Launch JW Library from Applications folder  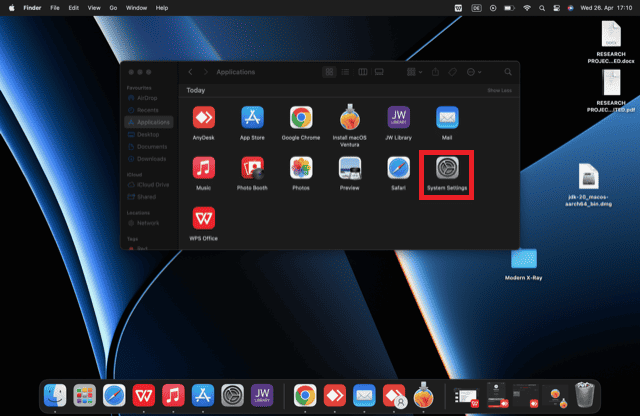398,119
